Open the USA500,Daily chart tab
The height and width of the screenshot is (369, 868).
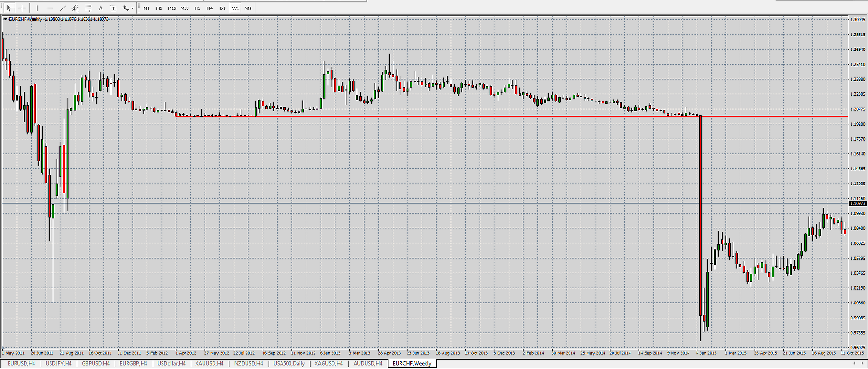click(289, 363)
